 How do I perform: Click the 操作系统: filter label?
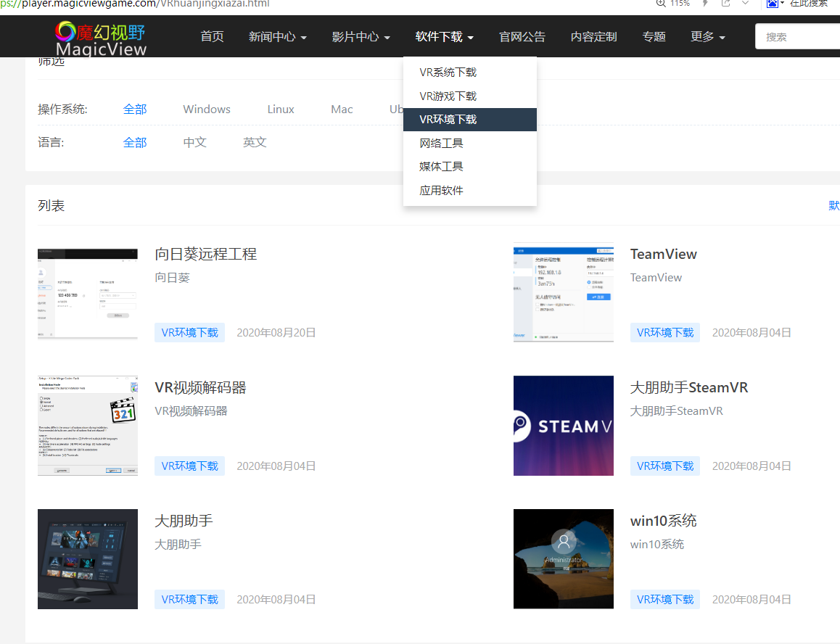(62, 110)
